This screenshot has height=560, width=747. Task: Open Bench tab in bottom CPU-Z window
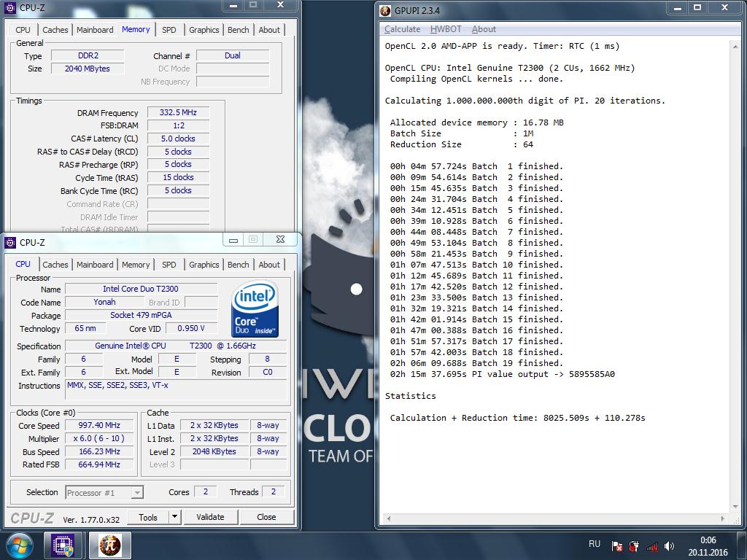[239, 264]
